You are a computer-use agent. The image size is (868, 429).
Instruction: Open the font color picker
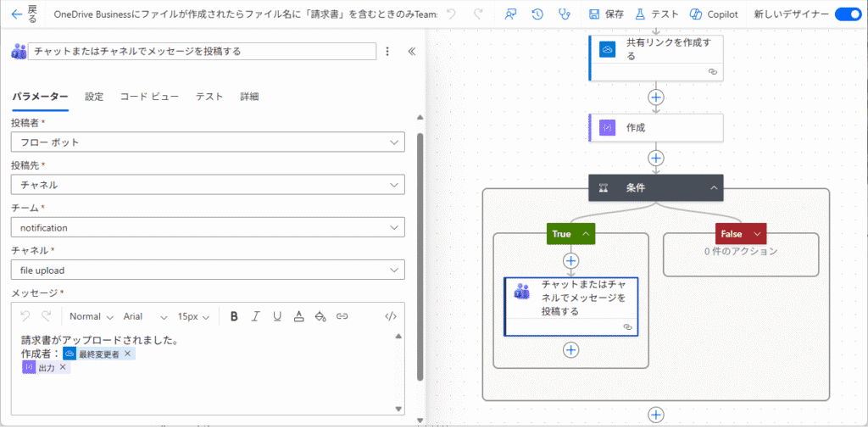pyautogui.click(x=299, y=316)
